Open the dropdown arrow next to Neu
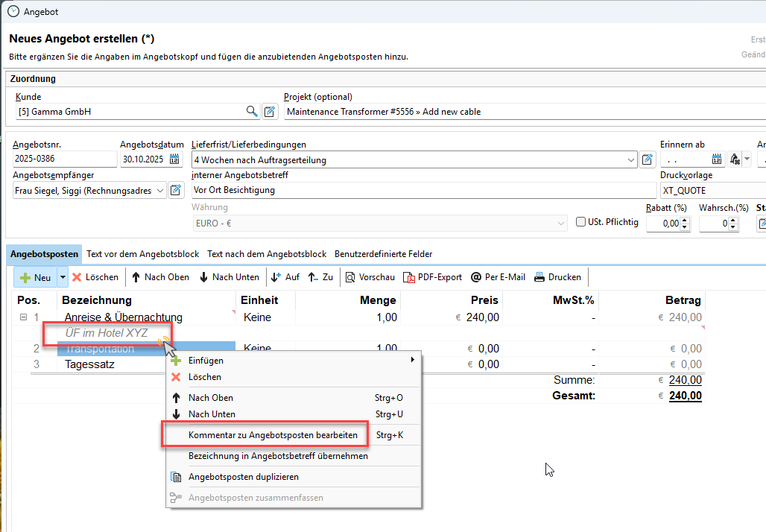766x532 pixels. tap(63, 277)
